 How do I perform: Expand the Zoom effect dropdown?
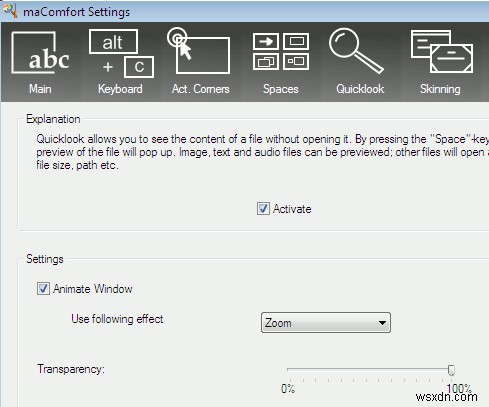tap(326, 323)
